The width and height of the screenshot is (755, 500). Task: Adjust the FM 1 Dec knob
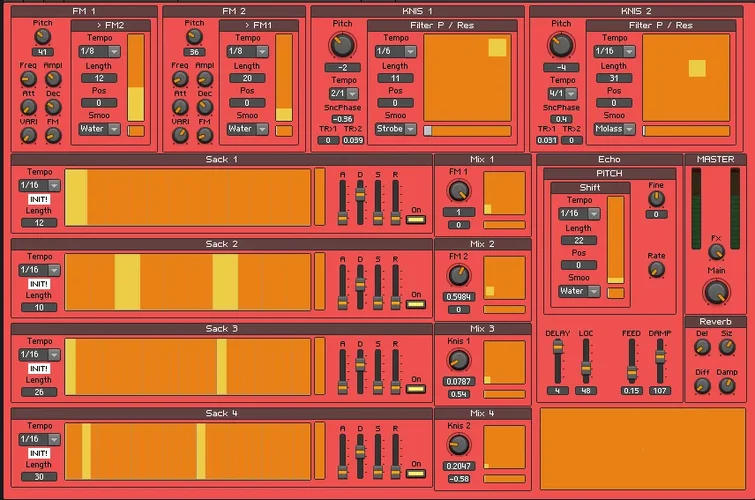coord(53,107)
